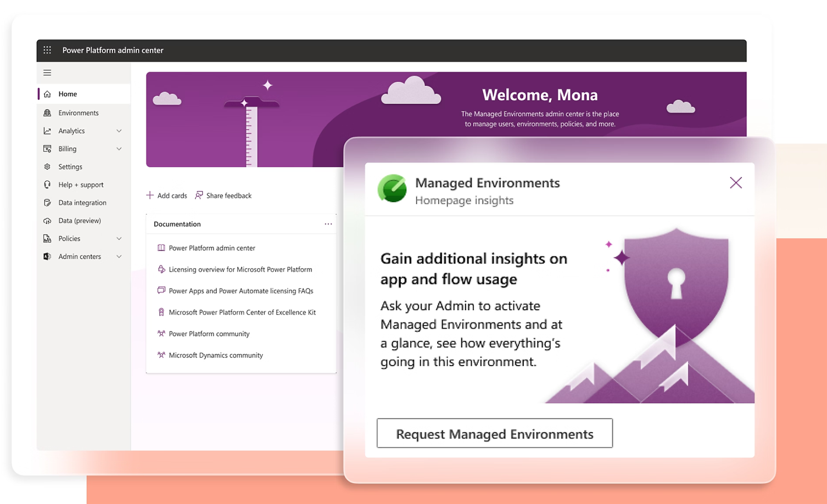Click the chat icon for licensing FAQs
This screenshot has height=504, width=827.
161,290
